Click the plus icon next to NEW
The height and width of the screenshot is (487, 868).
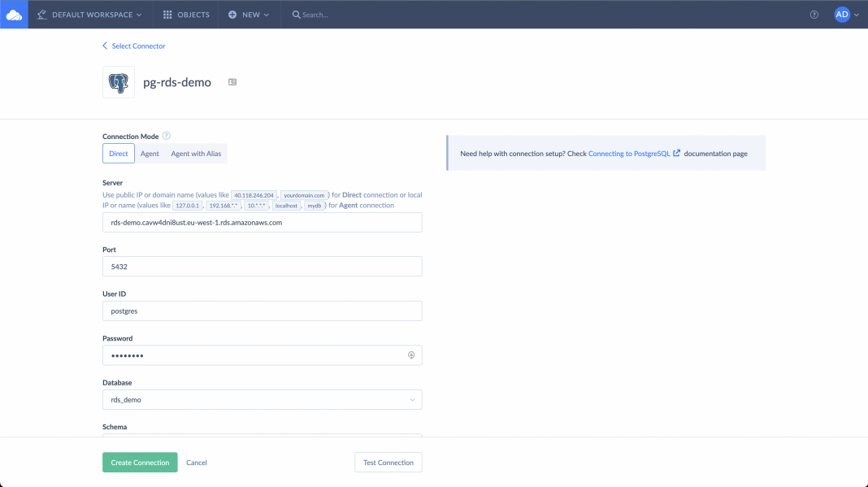point(231,14)
